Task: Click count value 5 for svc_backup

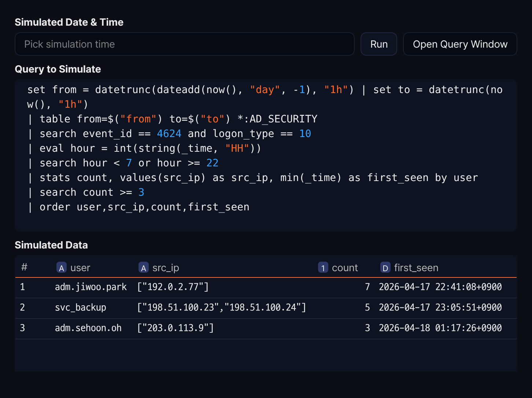Action: tap(367, 307)
